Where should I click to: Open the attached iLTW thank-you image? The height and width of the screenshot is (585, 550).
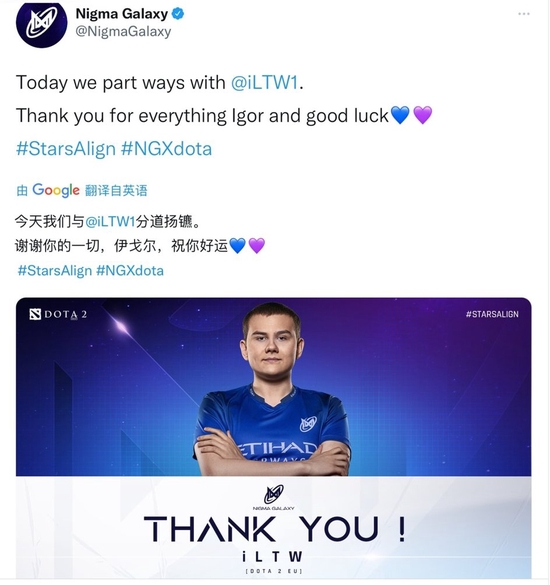[x=274, y=438]
